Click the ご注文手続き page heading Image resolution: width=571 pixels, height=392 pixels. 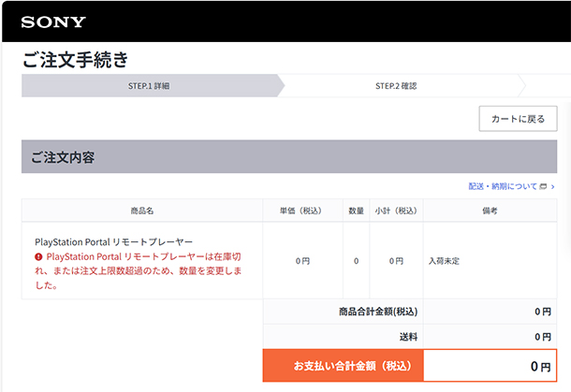76,60
